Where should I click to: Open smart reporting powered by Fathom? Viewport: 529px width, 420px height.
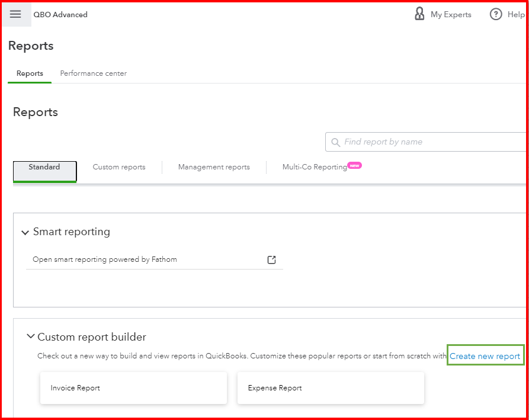(x=107, y=259)
